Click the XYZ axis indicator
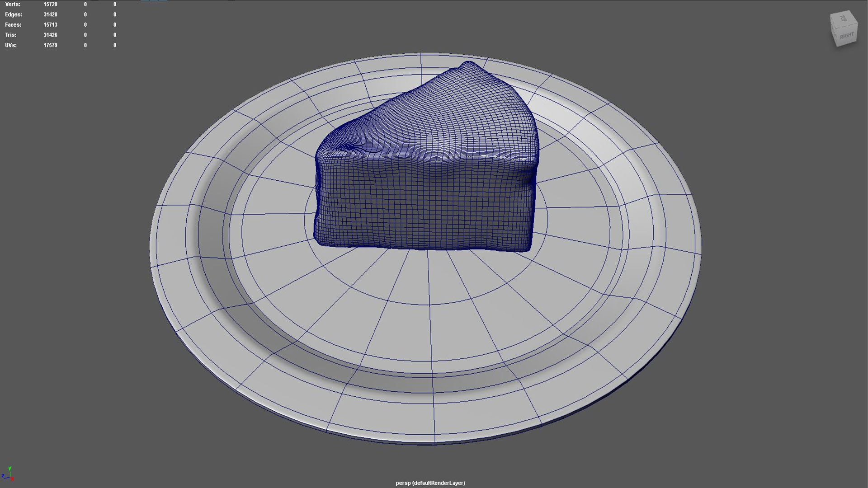868x488 pixels. [8, 474]
